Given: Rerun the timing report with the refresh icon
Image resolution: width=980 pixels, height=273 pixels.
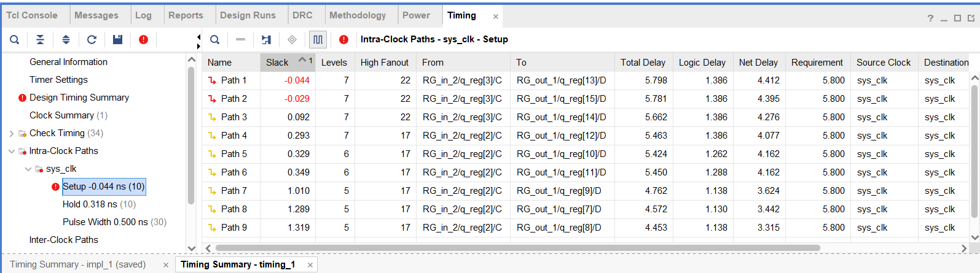Looking at the screenshot, I should coord(92,40).
